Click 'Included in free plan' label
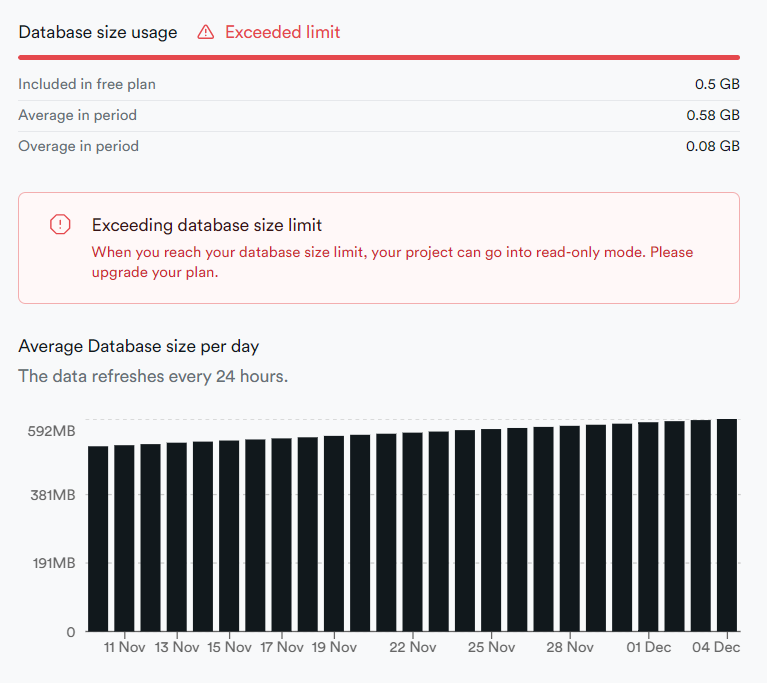Viewport: 767px width, 683px height. (x=87, y=84)
